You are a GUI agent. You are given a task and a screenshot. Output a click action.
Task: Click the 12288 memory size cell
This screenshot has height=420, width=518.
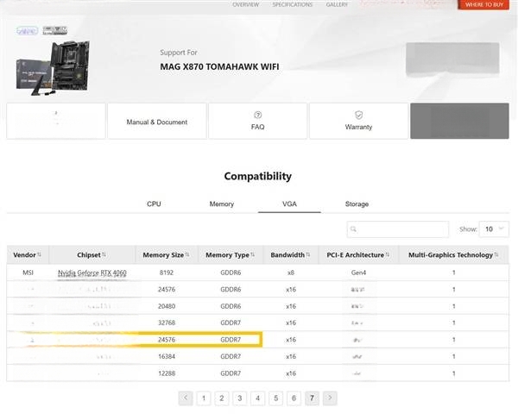(166, 373)
